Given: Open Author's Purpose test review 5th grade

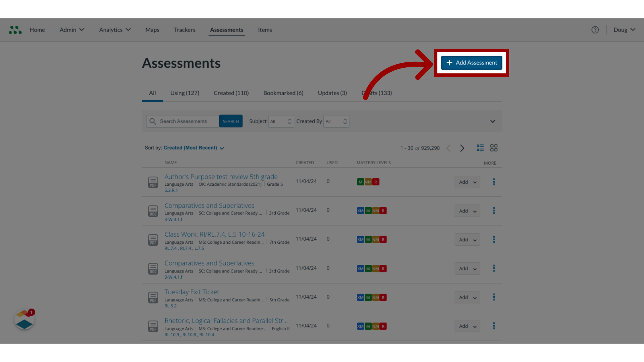Looking at the screenshot, I should [221, 177].
